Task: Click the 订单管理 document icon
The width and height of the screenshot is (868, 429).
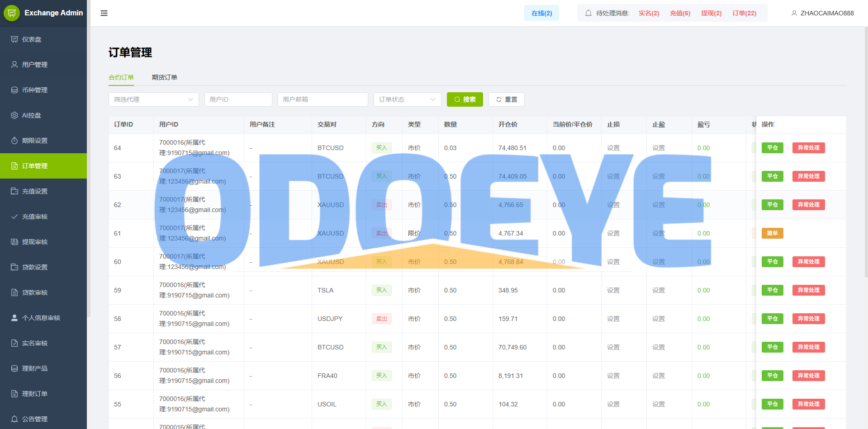Action: pyautogui.click(x=14, y=166)
